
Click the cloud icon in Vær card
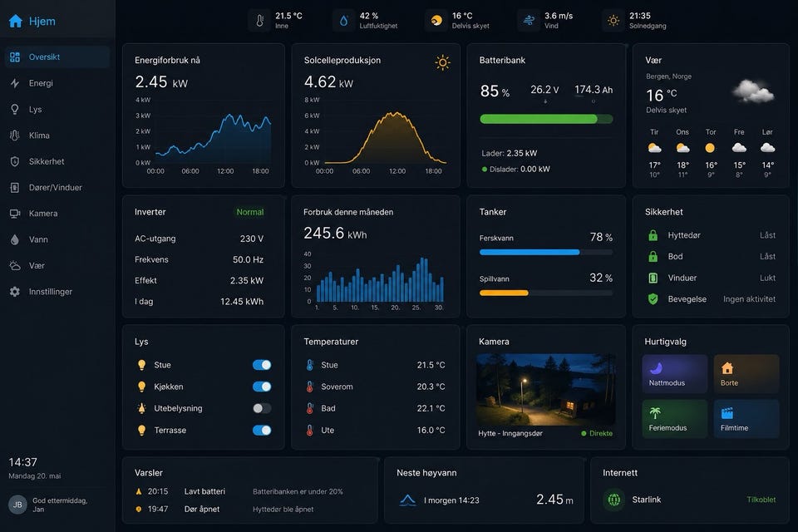753,91
